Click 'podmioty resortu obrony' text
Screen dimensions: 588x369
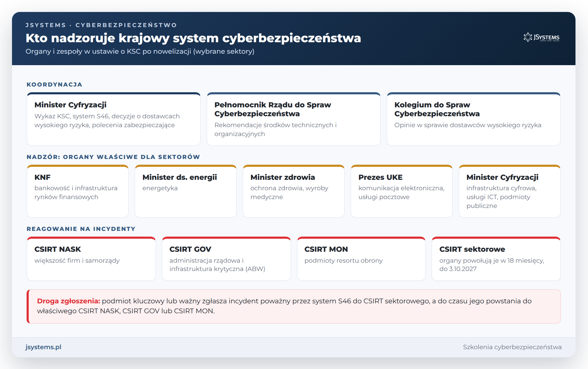[x=344, y=261]
